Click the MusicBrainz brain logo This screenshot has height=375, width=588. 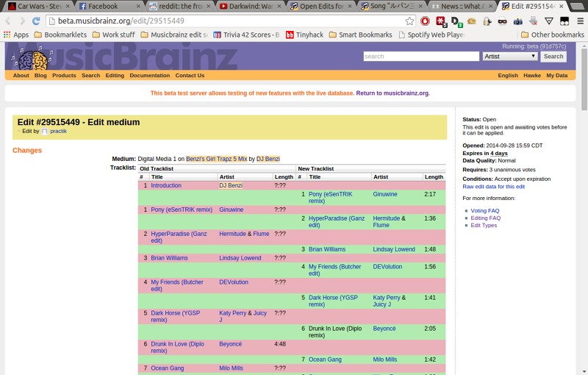coord(32,60)
